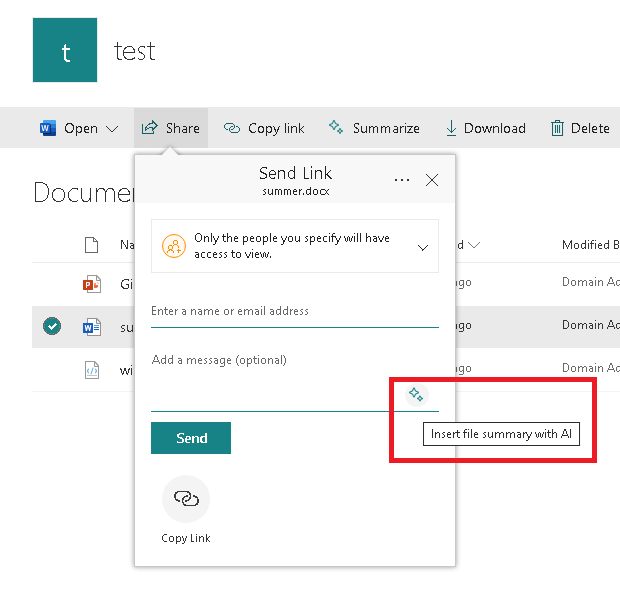The width and height of the screenshot is (620, 609).
Task: Click the teal 't' site logo
Action: 65,50
